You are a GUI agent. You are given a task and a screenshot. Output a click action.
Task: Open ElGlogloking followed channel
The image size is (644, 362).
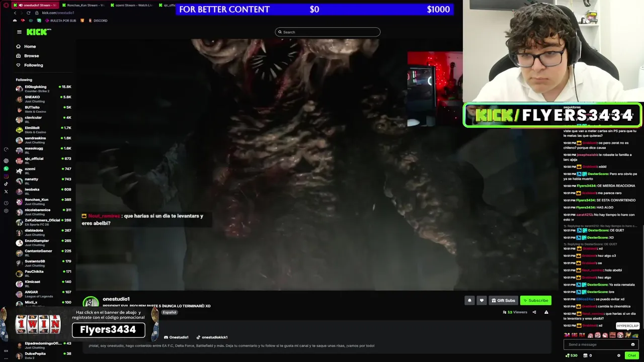point(43,88)
